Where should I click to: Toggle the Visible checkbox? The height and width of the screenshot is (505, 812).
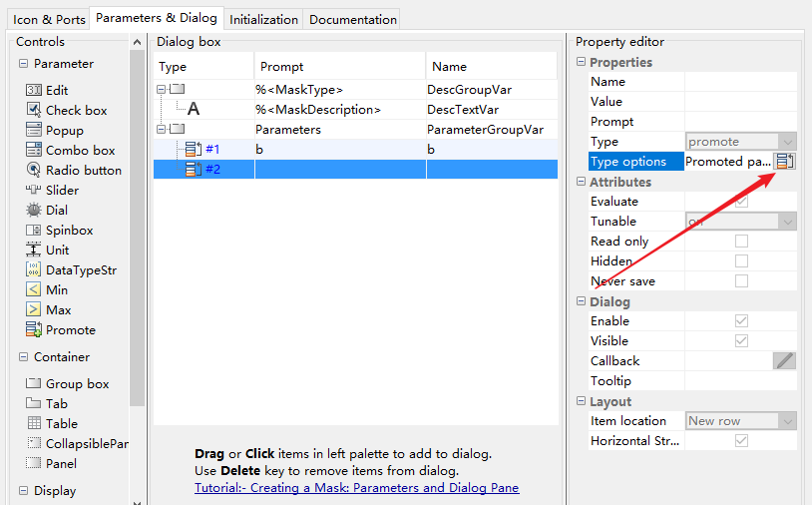(741, 340)
